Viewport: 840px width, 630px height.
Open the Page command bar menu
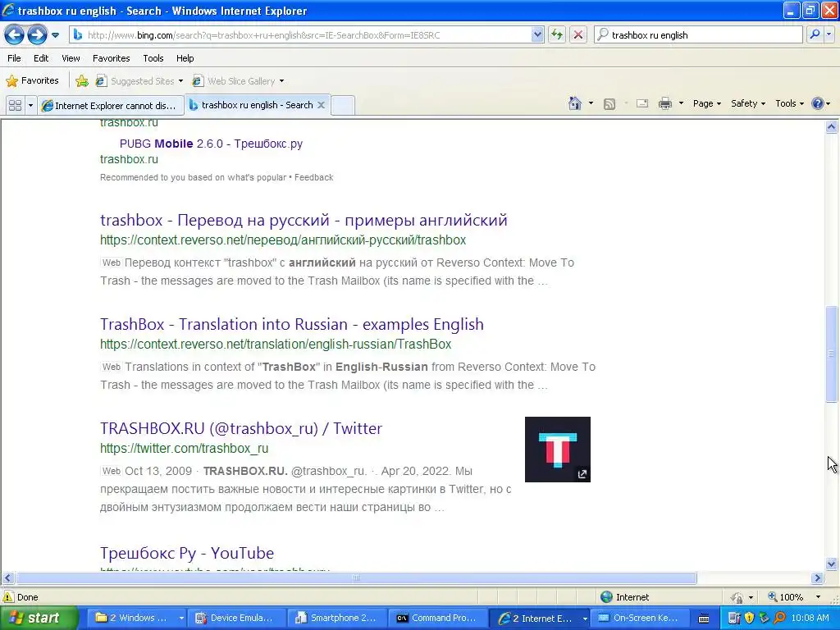706,103
